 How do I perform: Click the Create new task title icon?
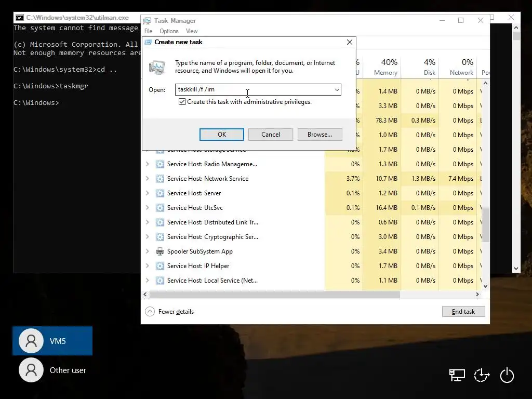[x=148, y=42]
